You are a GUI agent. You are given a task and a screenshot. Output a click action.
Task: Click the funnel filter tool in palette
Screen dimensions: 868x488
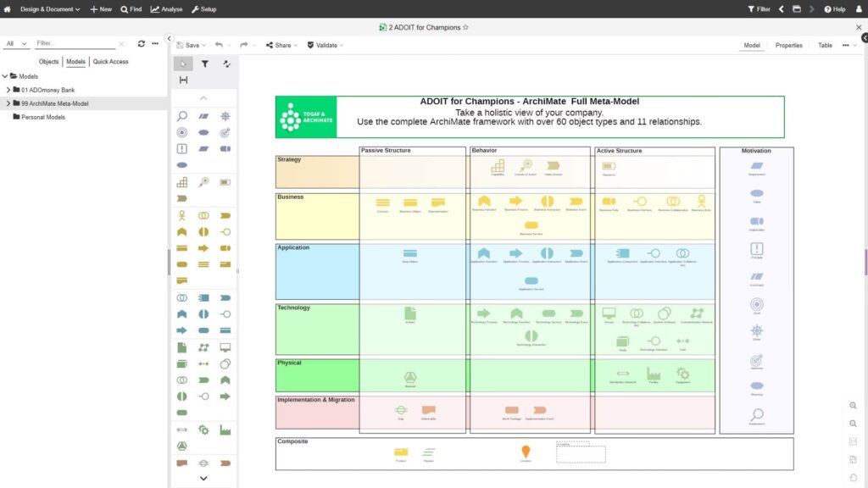(204, 64)
